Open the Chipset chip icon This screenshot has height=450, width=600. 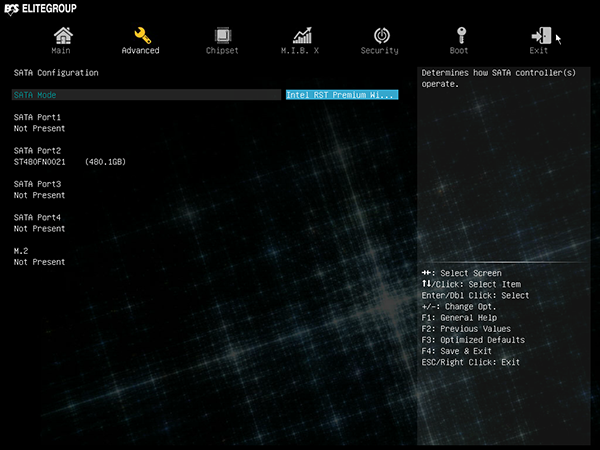click(x=223, y=36)
